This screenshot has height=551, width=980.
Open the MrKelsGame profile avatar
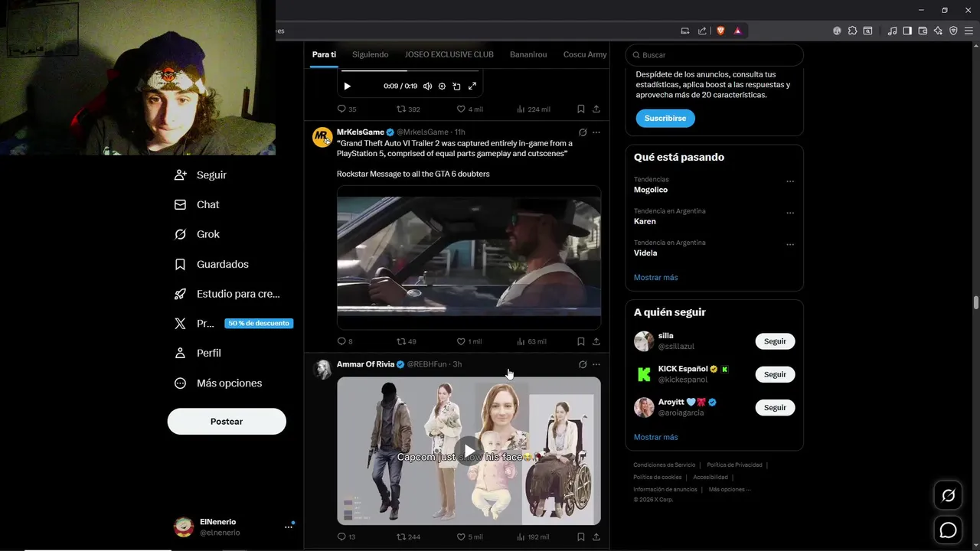tap(322, 137)
